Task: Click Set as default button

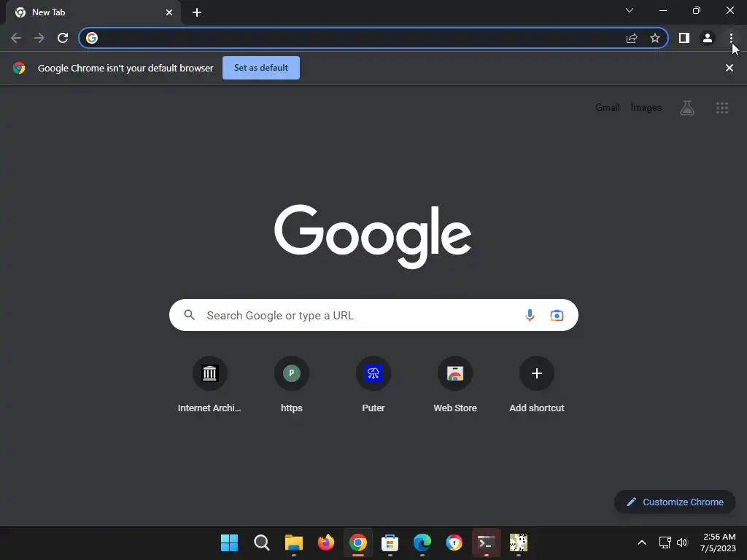Action: click(x=261, y=68)
